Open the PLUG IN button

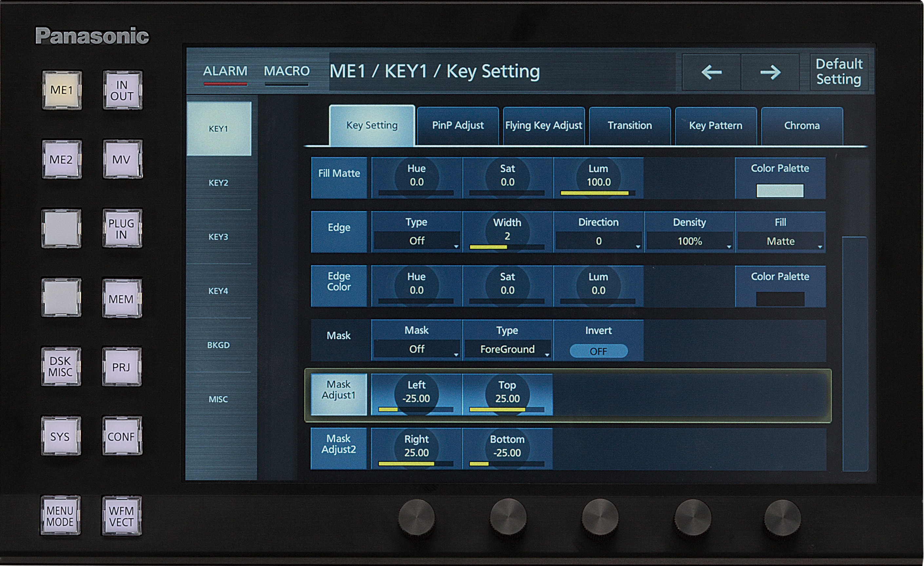(x=122, y=229)
